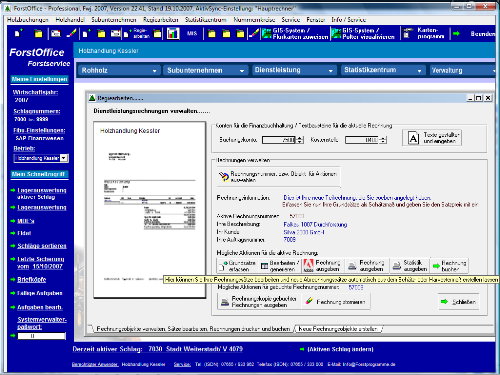Click the Adobe PDF Rechnung ausgeben button
500x375 pixels.
click(x=322, y=266)
